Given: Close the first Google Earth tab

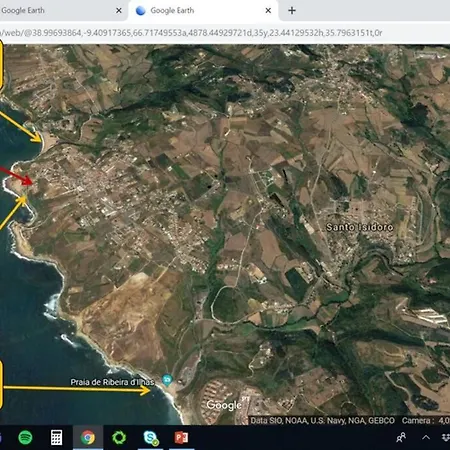Looking at the screenshot, I should 119,11.
